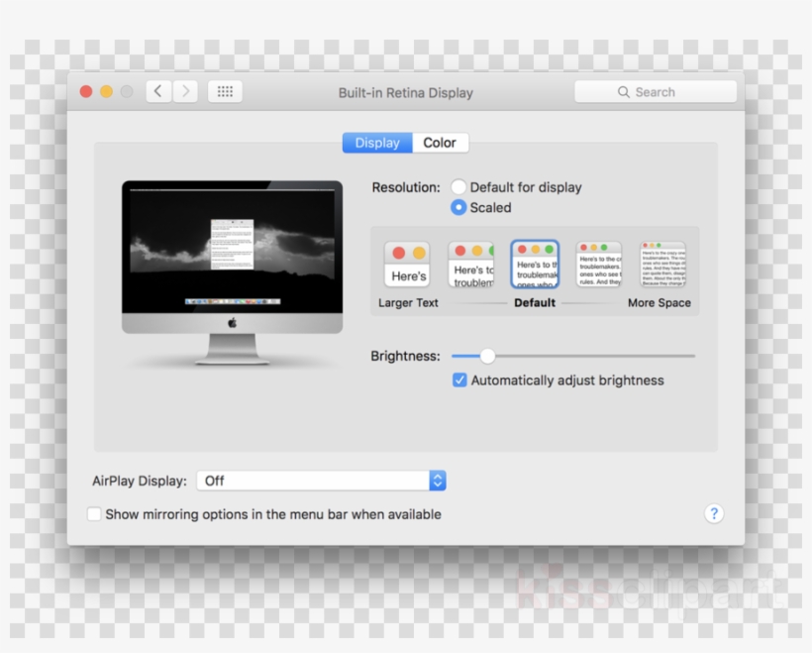This screenshot has width=812, height=653.
Task: Select Default for display resolution option
Action: (457, 186)
